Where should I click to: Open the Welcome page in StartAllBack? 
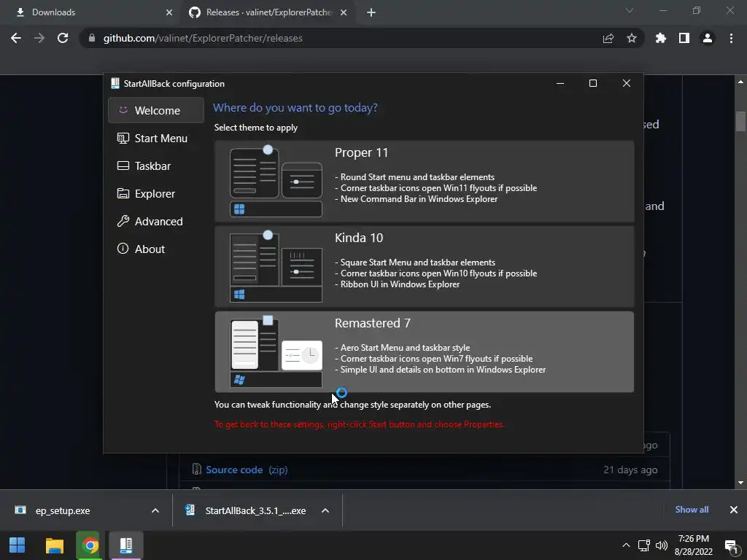click(x=156, y=111)
